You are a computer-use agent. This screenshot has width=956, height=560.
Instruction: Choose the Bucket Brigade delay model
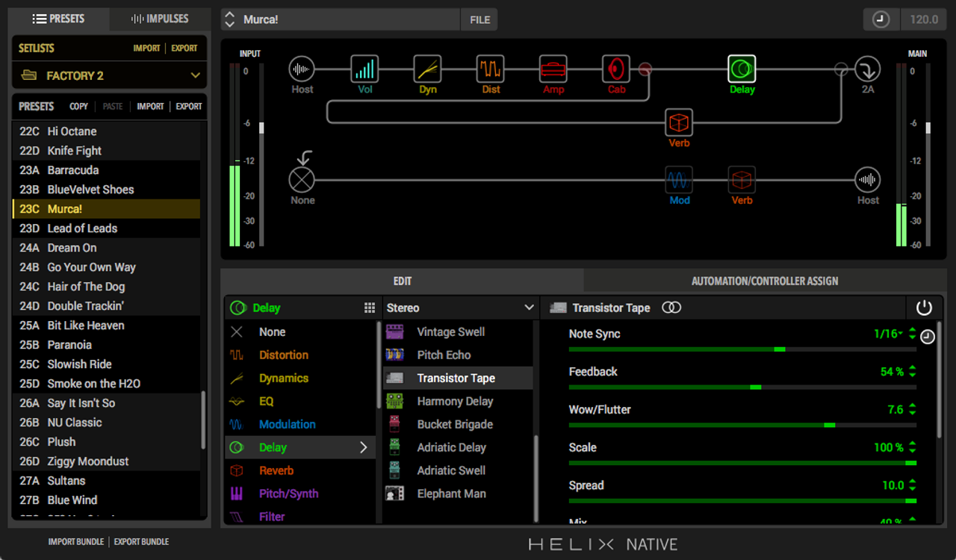coord(459,424)
